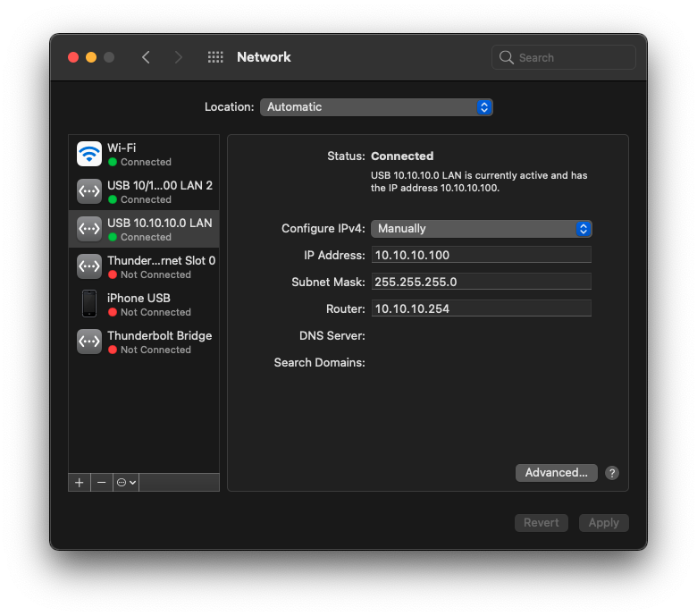697x616 pixels.
Task: Click the iPhone USB phone icon
Action: (x=88, y=304)
